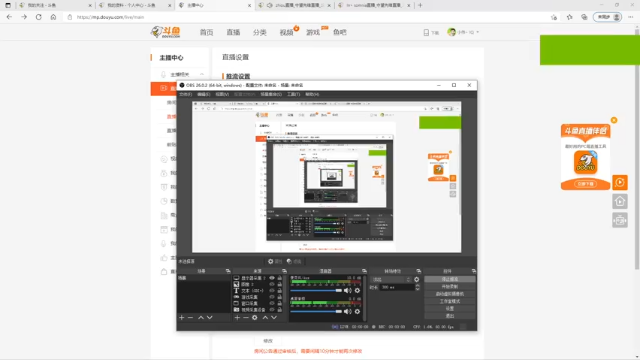Open the 淡出 transition dropdown
640x360 pixels.
click(x=391, y=280)
